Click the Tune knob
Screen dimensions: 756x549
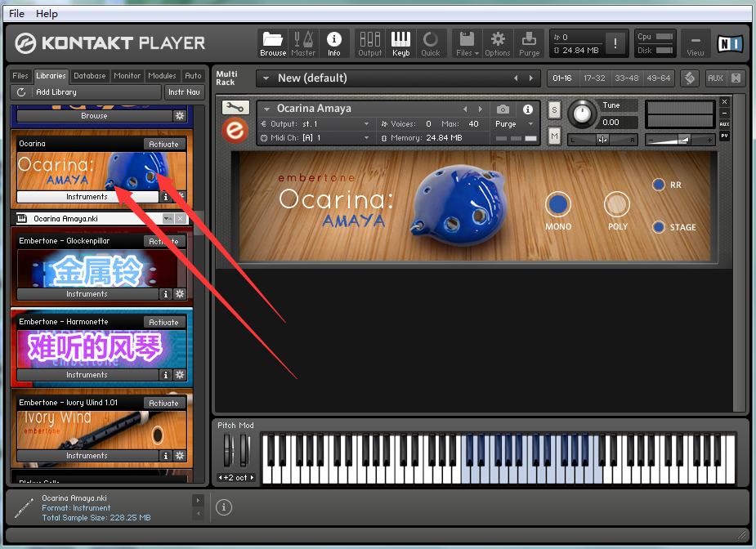582,114
